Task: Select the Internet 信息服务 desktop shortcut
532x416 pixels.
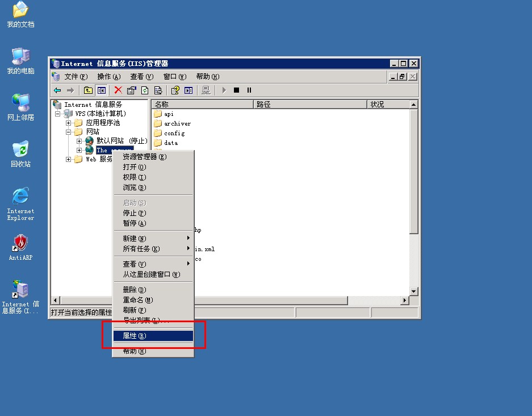Action: [x=20, y=297]
